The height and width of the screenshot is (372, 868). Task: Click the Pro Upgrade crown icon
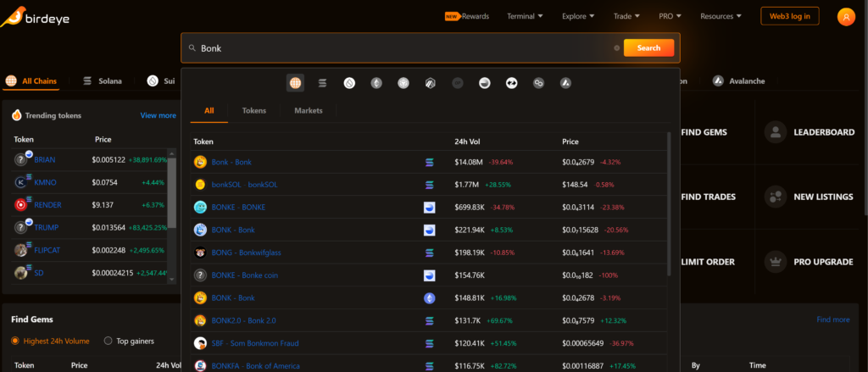pos(775,262)
